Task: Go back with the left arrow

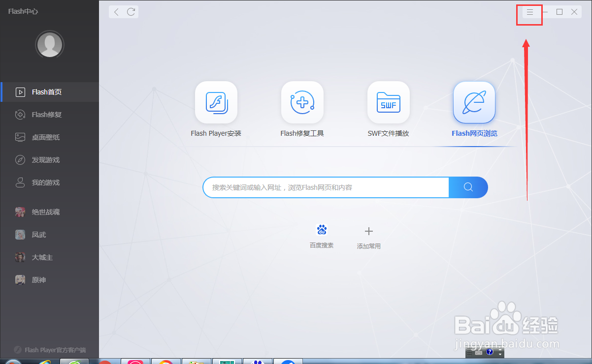Action: (x=116, y=12)
